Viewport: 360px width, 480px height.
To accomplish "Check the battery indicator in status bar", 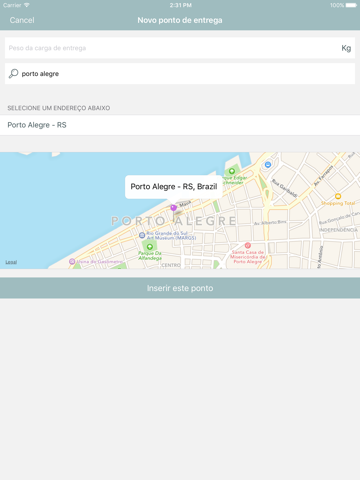I will [x=351, y=5].
